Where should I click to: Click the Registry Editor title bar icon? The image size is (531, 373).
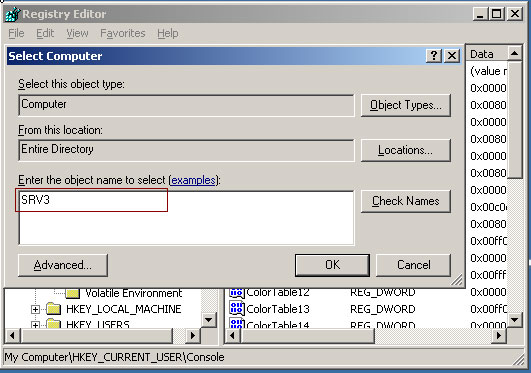point(13,14)
